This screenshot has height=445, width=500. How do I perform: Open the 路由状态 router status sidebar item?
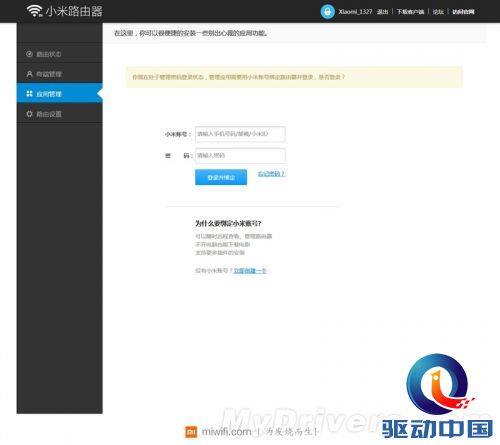pyautogui.click(x=60, y=54)
